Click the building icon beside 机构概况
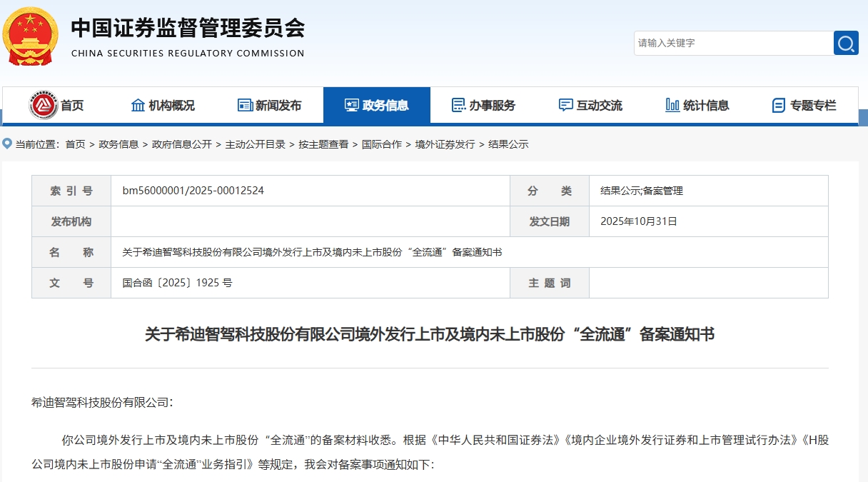Screen dimensions: 868x482 pyautogui.click(x=138, y=105)
